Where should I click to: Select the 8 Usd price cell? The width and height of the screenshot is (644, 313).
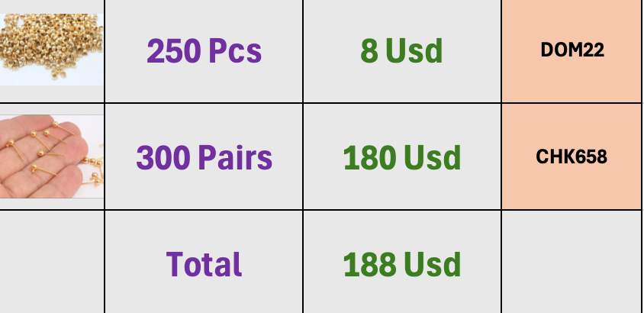click(x=401, y=51)
